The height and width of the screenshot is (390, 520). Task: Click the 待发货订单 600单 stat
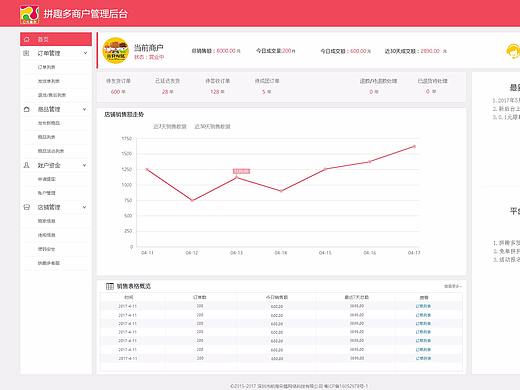pos(118,86)
